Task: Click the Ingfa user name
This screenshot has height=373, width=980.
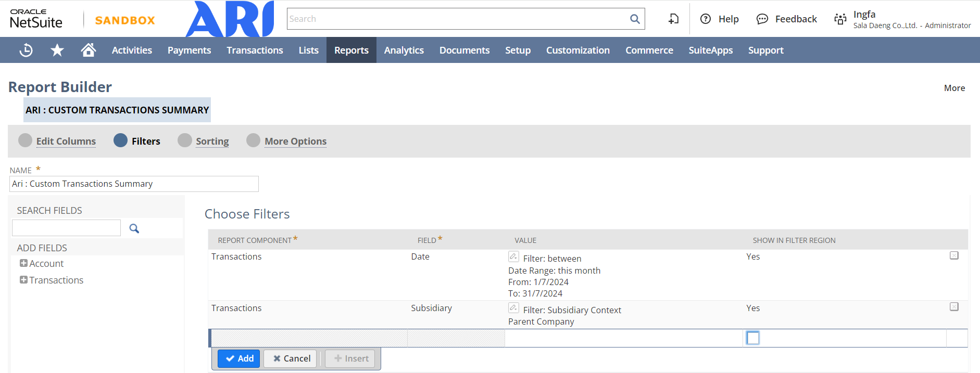Action: 864,15
